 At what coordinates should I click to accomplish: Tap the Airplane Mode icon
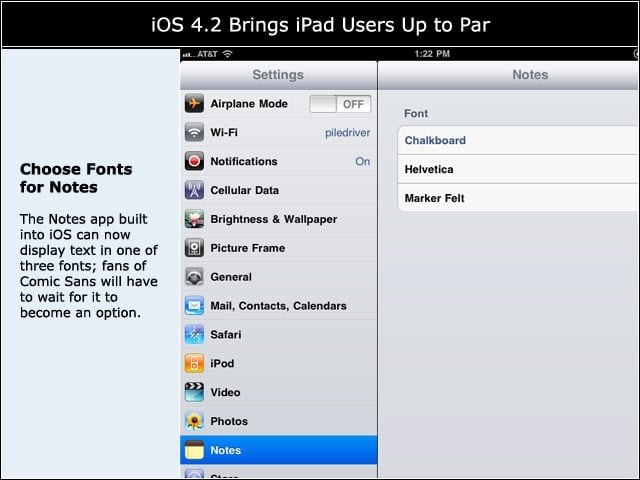point(194,104)
